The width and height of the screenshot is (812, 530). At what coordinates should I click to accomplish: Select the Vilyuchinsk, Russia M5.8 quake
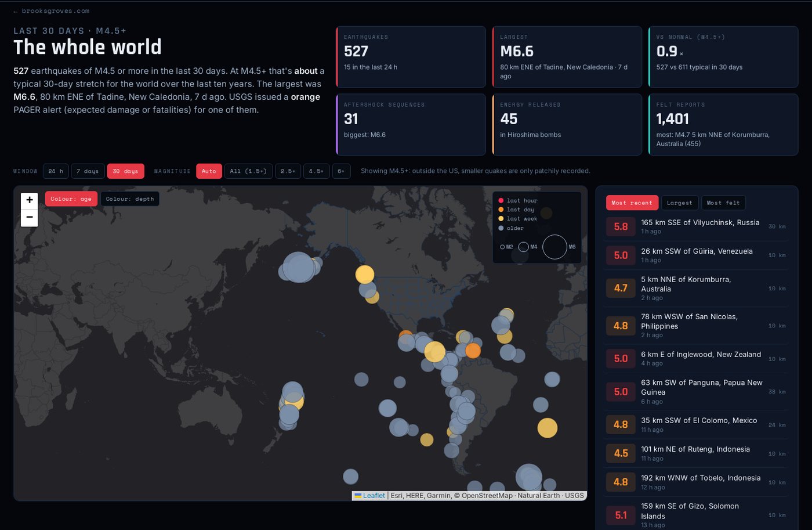(x=697, y=226)
